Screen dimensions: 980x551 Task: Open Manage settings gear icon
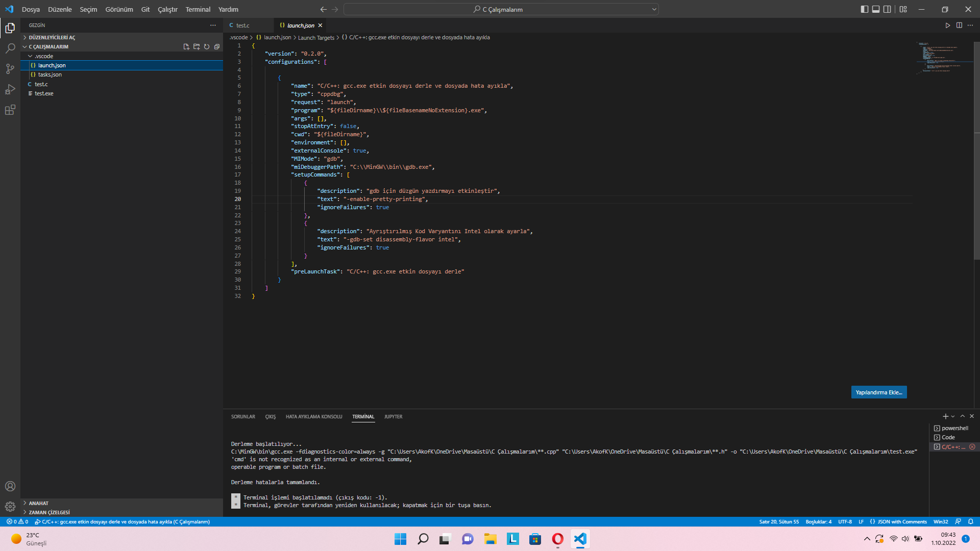[x=10, y=507]
